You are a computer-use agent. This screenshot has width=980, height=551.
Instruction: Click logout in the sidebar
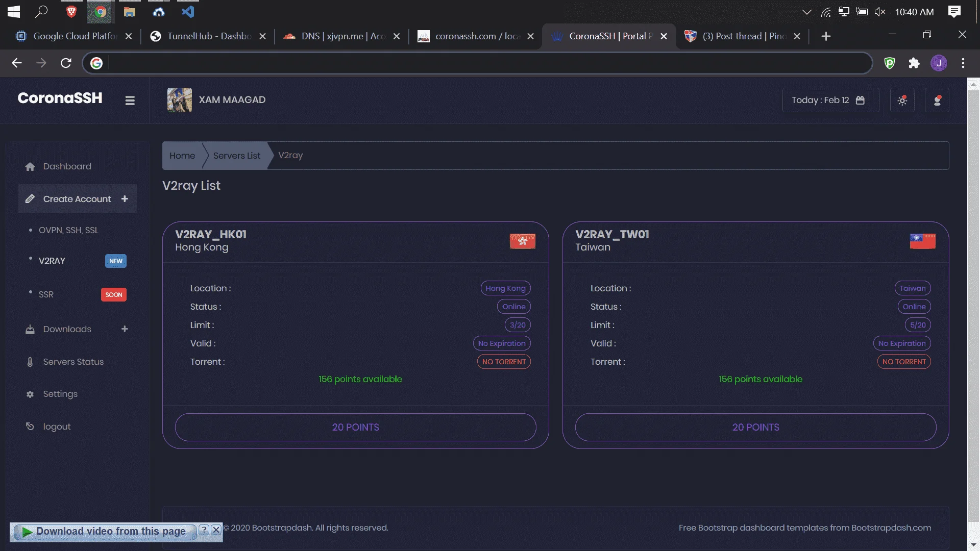pos(57,427)
